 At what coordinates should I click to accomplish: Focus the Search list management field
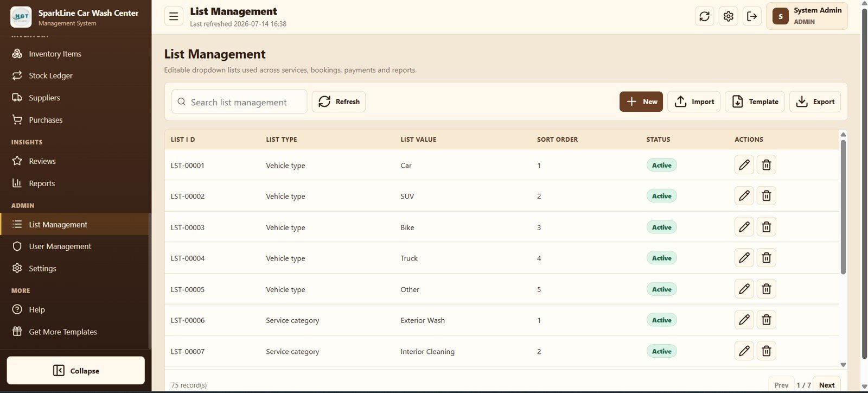pyautogui.click(x=239, y=102)
